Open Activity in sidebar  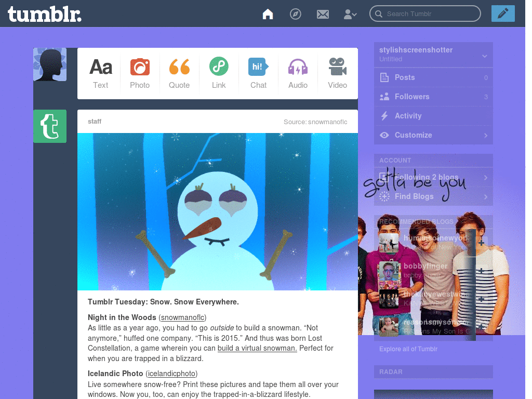coord(433,116)
